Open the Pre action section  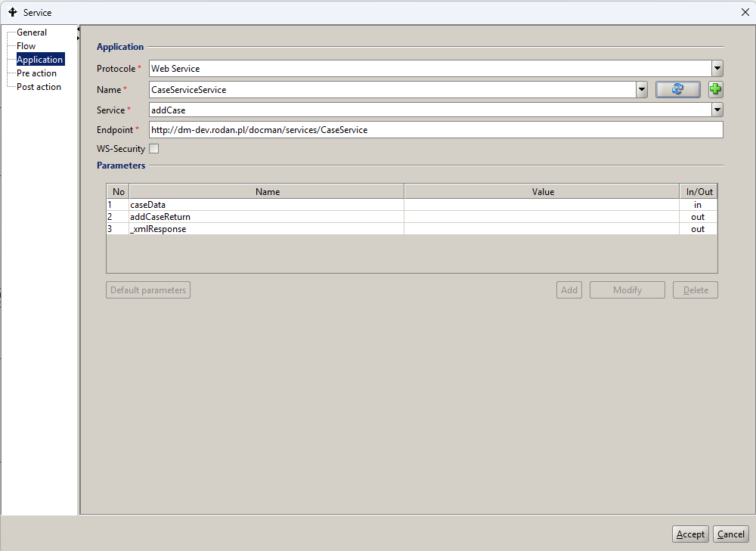tap(36, 73)
